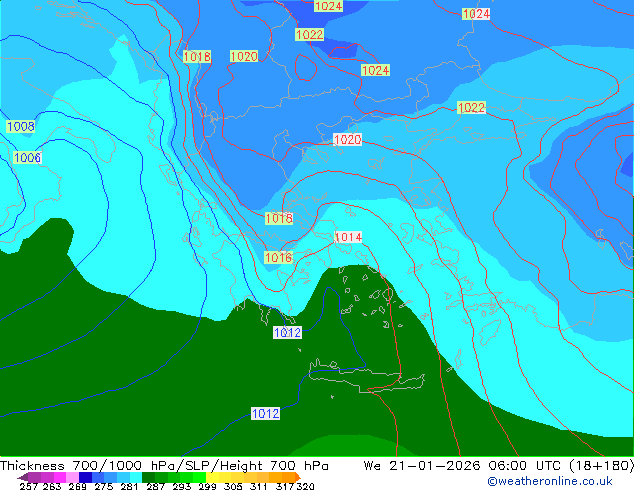Click the 'Thickness 700/1000 hPa/SLP/Height 700 hPa' title
This screenshot has width=634, height=490.
tap(164, 466)
